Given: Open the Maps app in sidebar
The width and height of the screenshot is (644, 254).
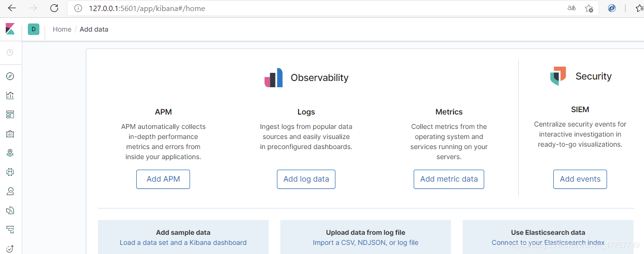Looking at the screenshot, I should [x=10, y=153].
